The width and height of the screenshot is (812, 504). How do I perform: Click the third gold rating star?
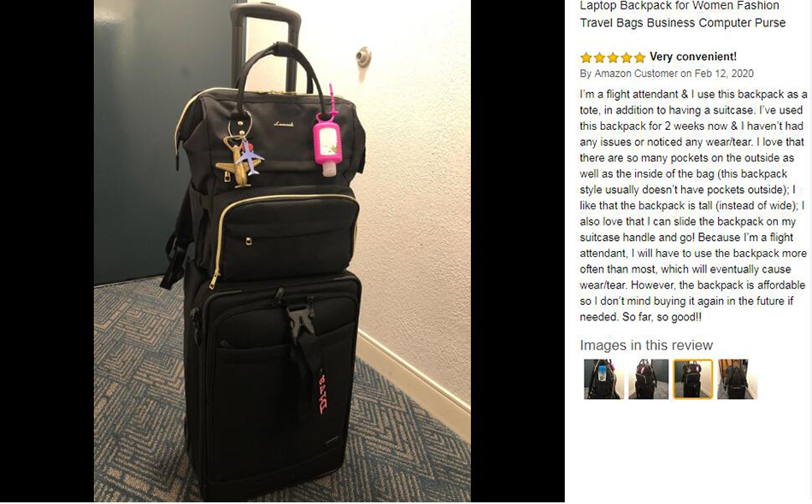coord(613,57)
